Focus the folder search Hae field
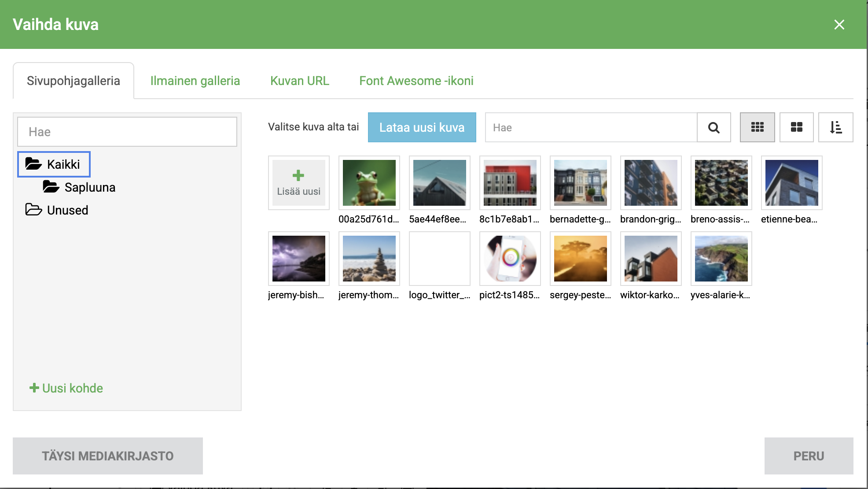The width and height of the screenshot is (868, 489). (127, 132)
